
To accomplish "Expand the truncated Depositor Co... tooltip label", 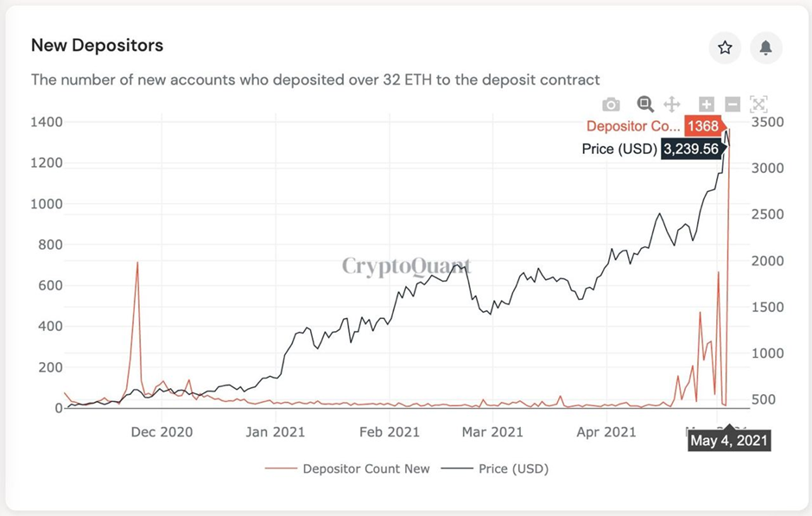I will [635, 126].
